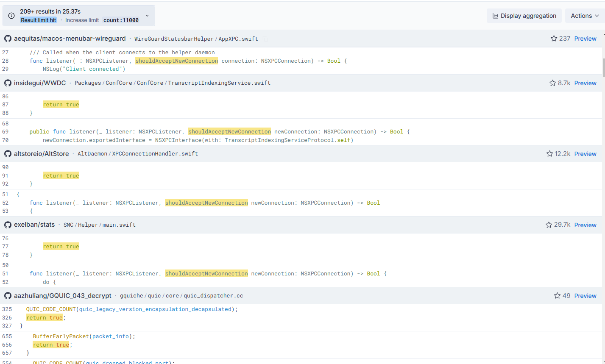Click the Result limit hit badge
Screen dimensions: 605x364
click(39, 20)
